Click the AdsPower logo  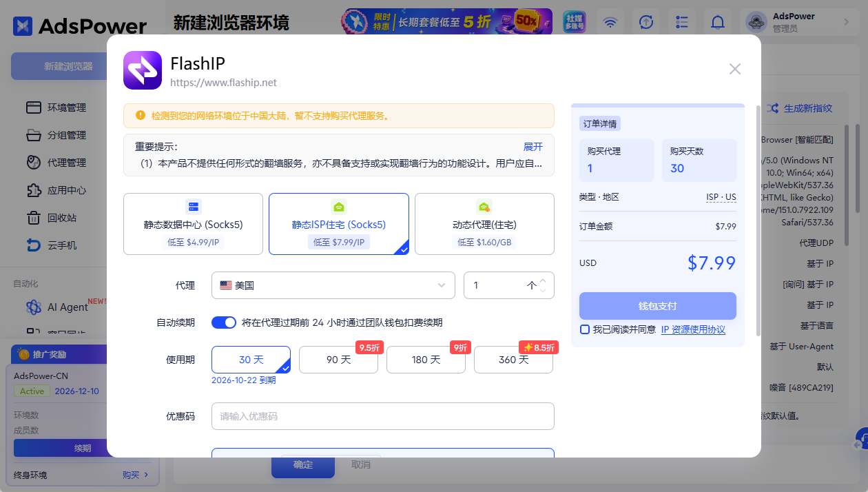pyautogui.click(x=80, y=26)
